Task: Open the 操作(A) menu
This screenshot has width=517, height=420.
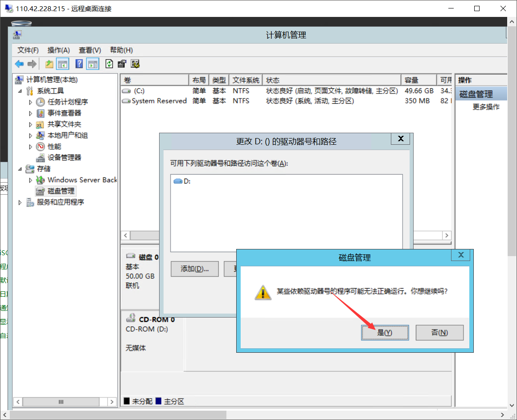Action: tap(58, 50)
